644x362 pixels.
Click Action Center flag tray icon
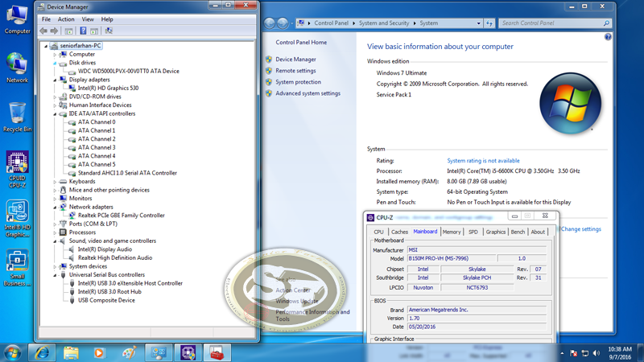574,353
